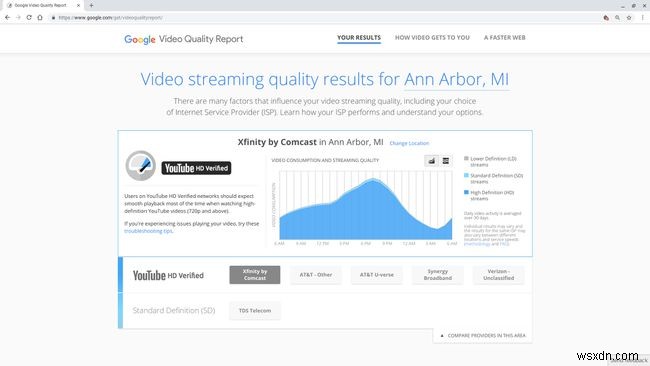Click the zoom magnifier icon in address bar

[x=618, y=17]
